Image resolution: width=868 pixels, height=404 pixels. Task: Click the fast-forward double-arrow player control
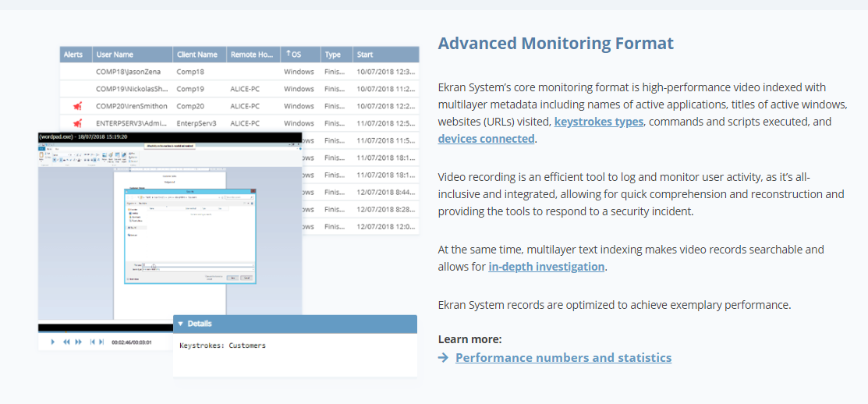79,342
